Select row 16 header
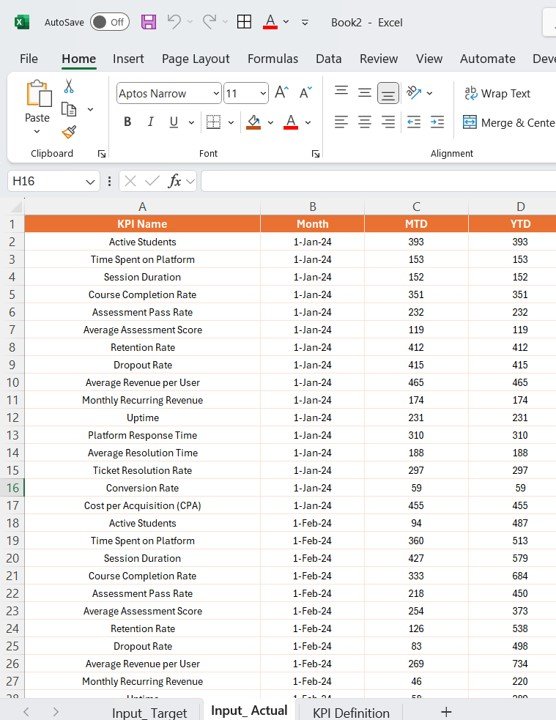The image size is (556, 720). 12,488
